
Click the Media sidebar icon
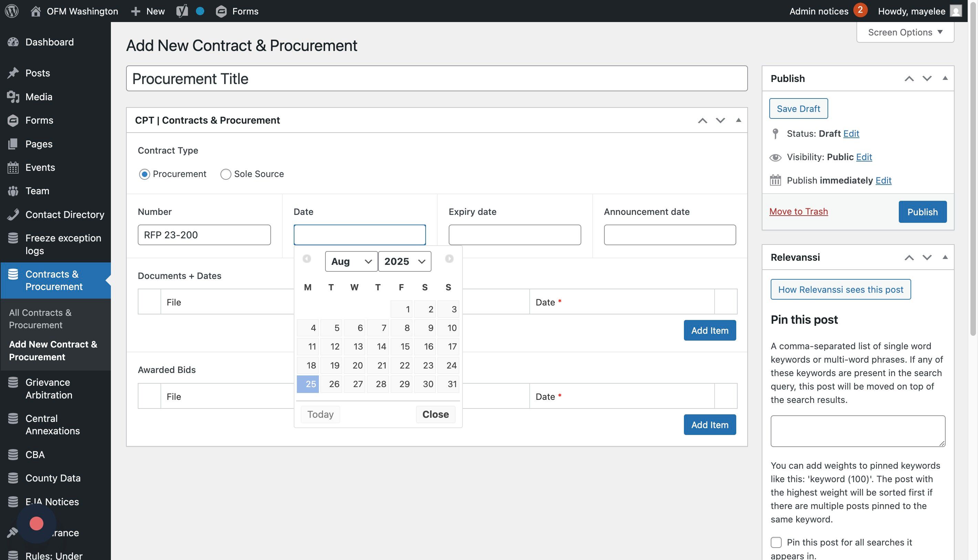(13, 96)
